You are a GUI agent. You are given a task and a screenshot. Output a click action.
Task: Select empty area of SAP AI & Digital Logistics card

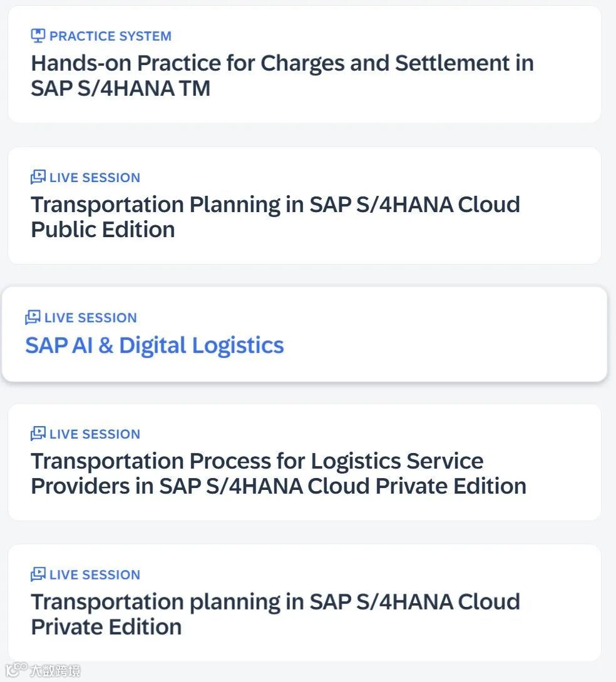(451, 338)
